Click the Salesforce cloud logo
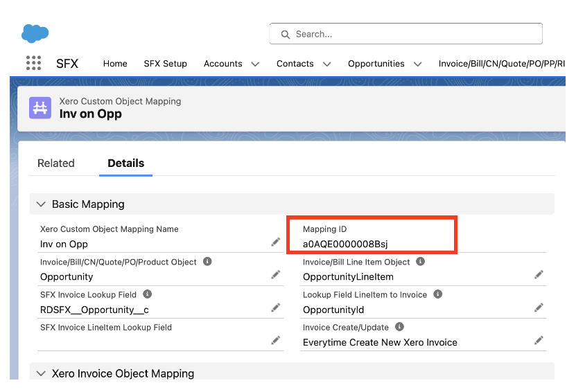 [x=35, y=34]
